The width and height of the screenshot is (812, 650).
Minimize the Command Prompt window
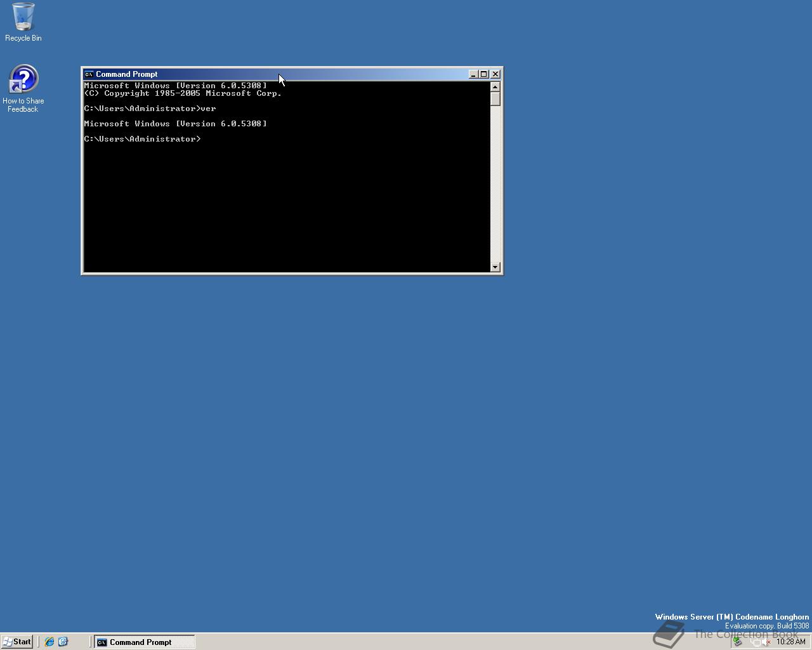click(x=473, y=74)
